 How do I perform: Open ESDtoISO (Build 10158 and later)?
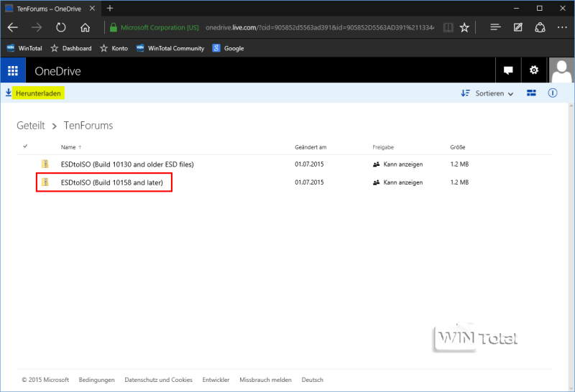click(x=111, y=183)
